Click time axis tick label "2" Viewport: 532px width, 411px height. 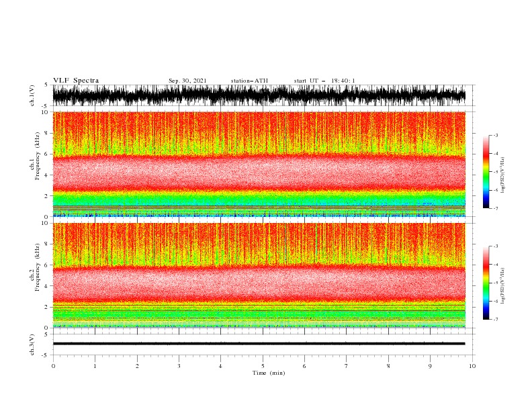pos(137,366)
